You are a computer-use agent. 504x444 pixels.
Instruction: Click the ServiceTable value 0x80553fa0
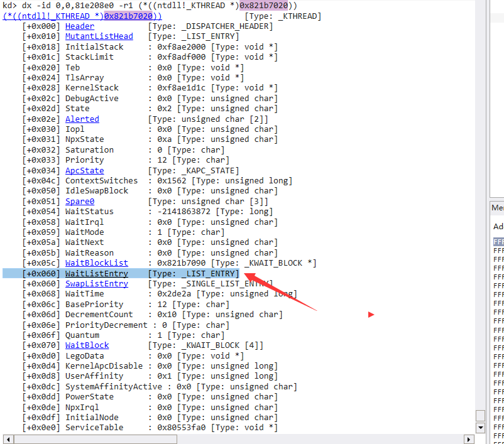tap(181, 428)
